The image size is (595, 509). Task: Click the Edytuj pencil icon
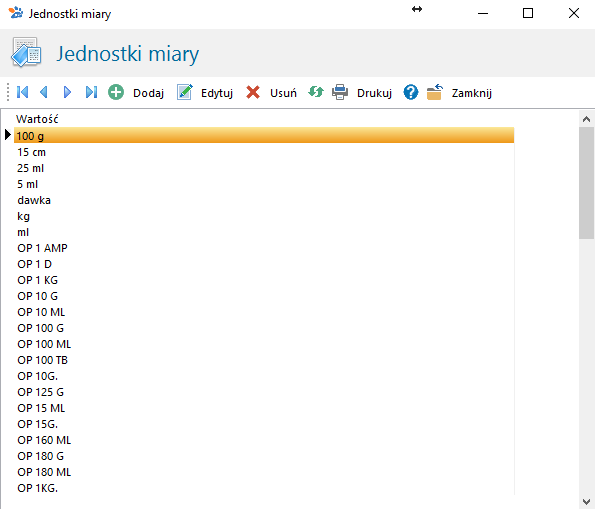coord(184,92)
